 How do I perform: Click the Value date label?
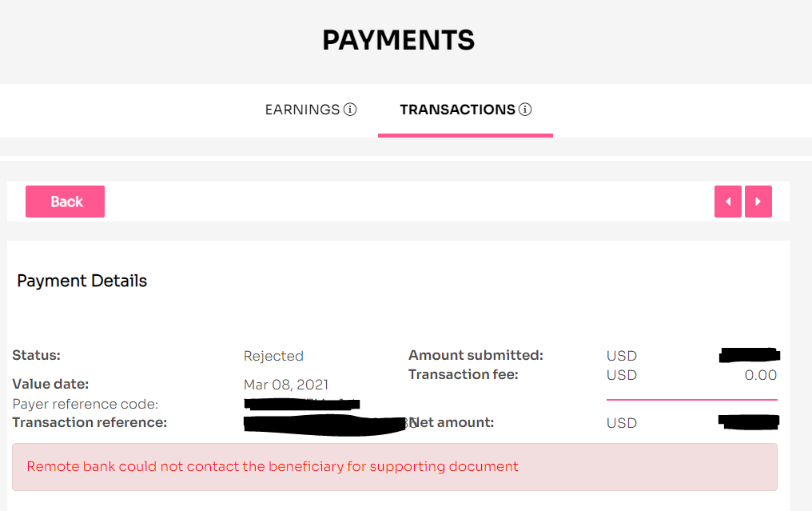click(51, 384)
